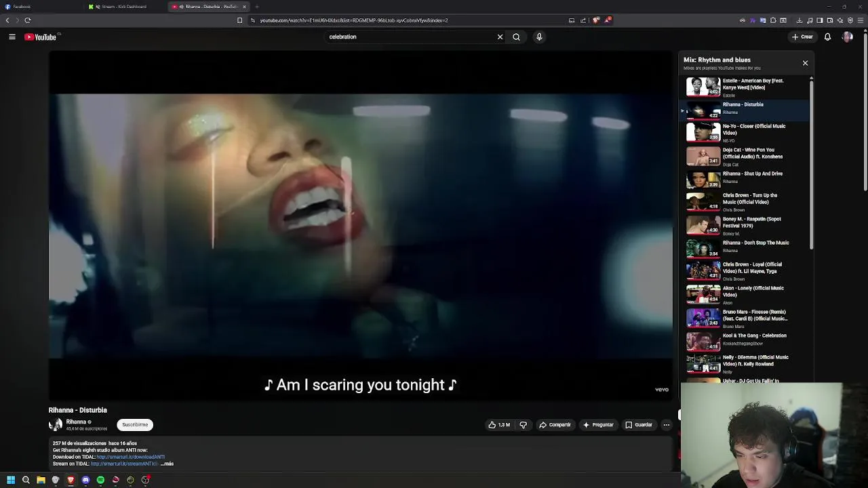Open YouTube notifications bell
The width and height of the screenshot is (868, 488).
tap(827, 37)
